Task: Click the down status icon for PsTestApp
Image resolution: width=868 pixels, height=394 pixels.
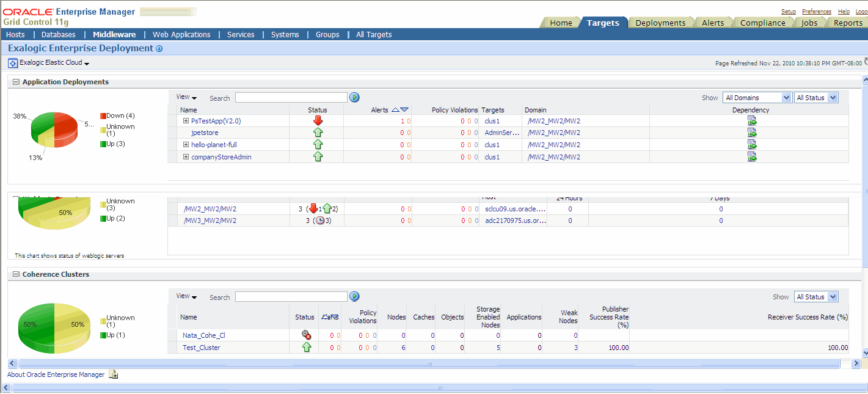Action: [318, 121]
